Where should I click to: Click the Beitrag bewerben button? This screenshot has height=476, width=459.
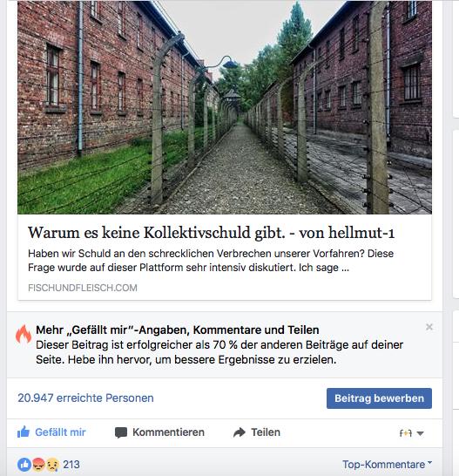(379, 398)
